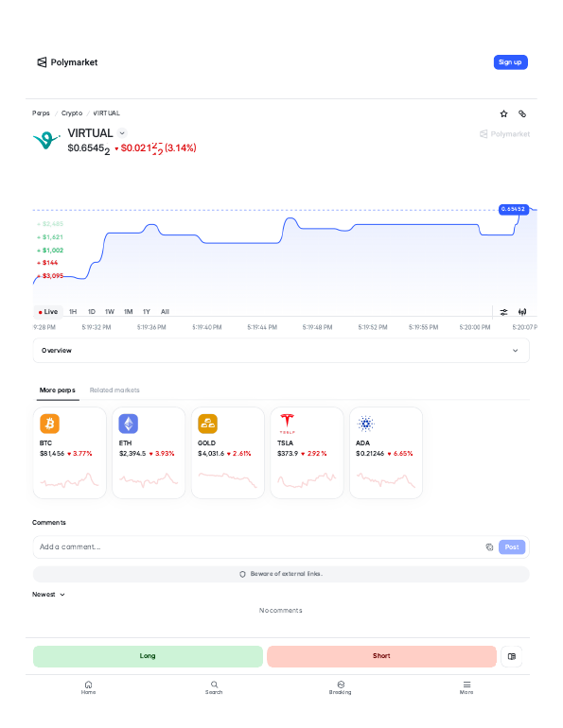The image size is (563, 728).
Task: Click the ADA price $0.21246
Action: tap(370, 454)
